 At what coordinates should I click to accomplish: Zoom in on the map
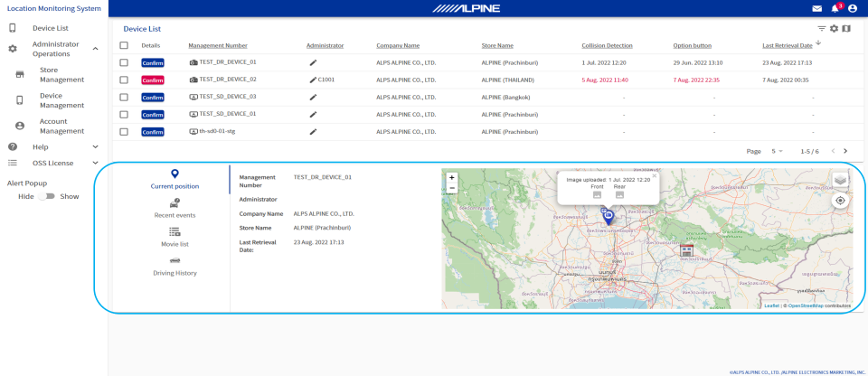tap(452, 178)
